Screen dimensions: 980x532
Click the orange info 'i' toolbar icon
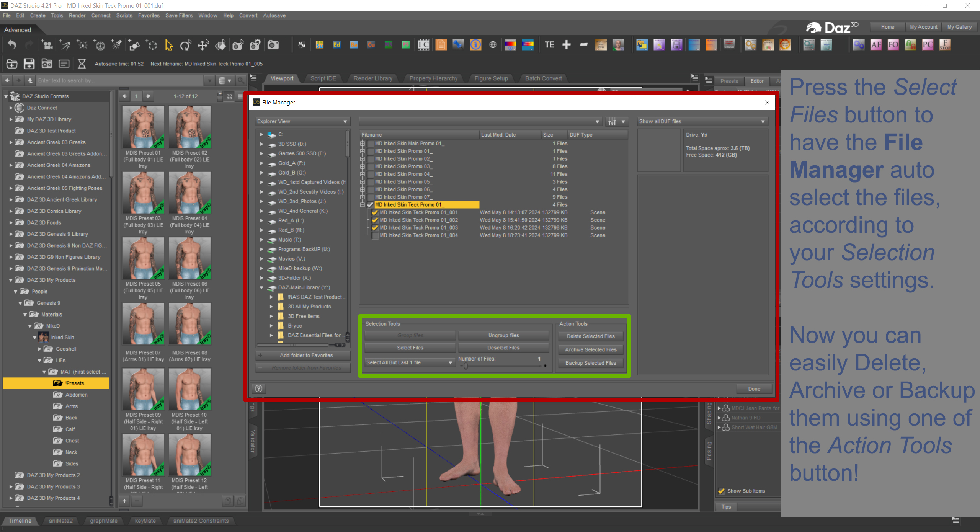click(x=475, y=45)
